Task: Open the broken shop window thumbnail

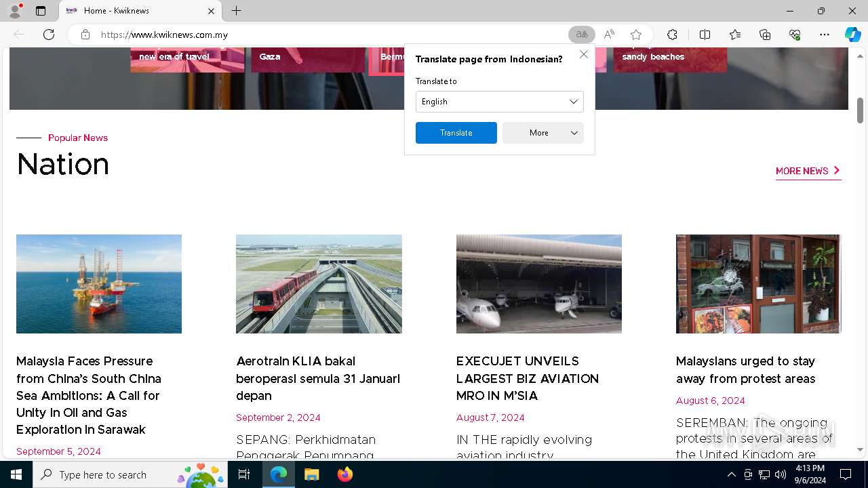Action: pyautogui.click(x=759, y=284)
